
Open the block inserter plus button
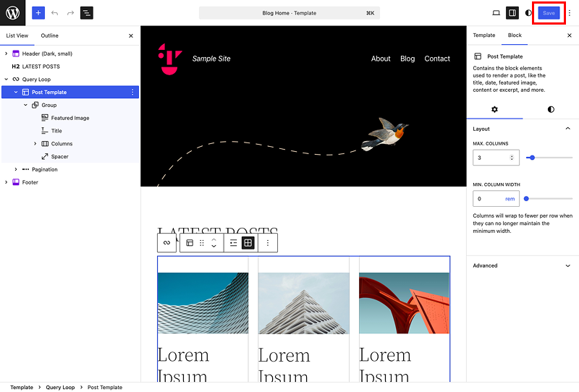38,13
